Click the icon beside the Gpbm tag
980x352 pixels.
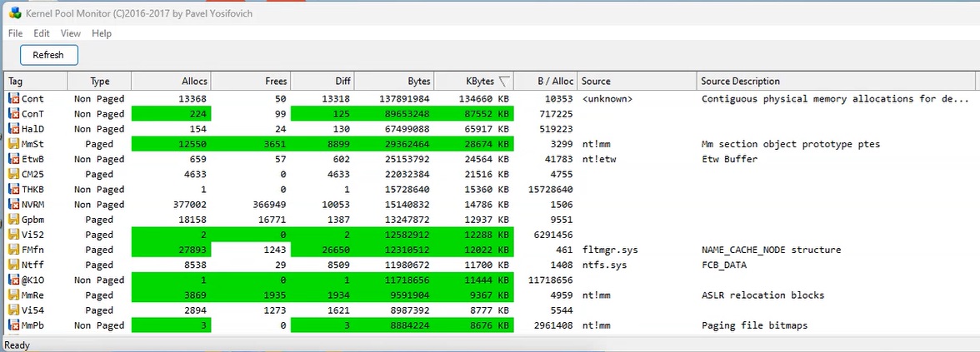pos(13,220)
